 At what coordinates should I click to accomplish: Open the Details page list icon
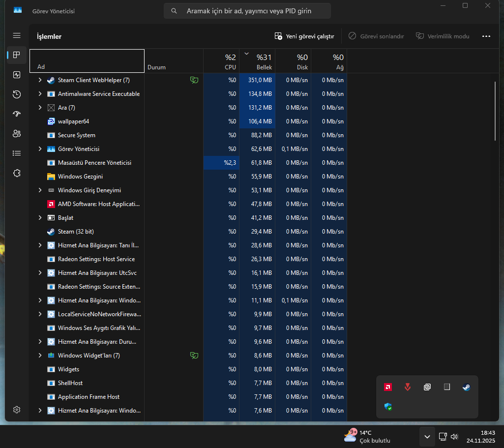pyautogui.click(x=17, y=153)
